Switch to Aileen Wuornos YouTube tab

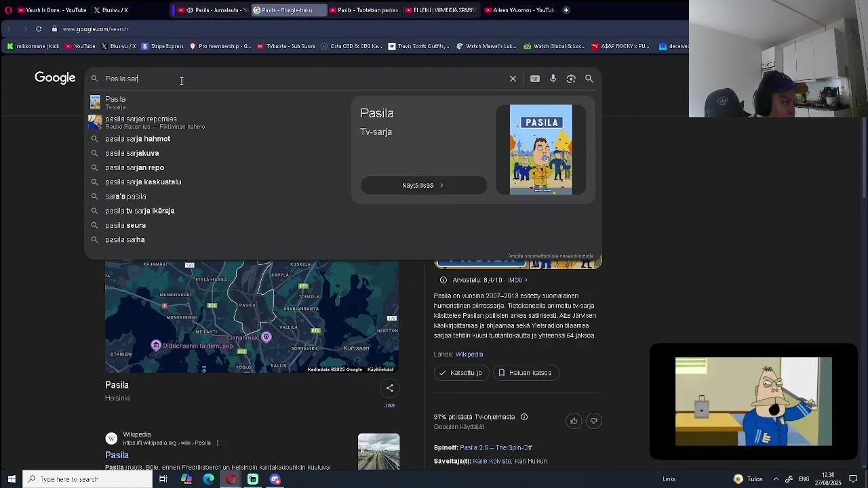(x=519, y=10)
